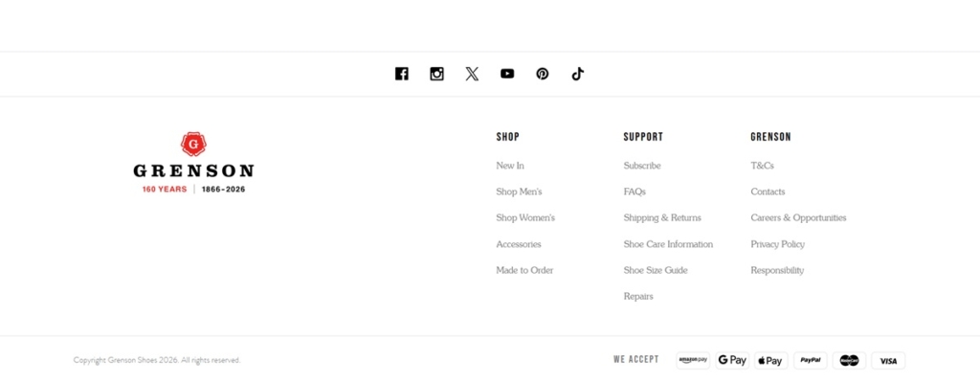
Task: Click the Grenson 160 Years logo
Action: pyautogui.click(x=193, y=162)
